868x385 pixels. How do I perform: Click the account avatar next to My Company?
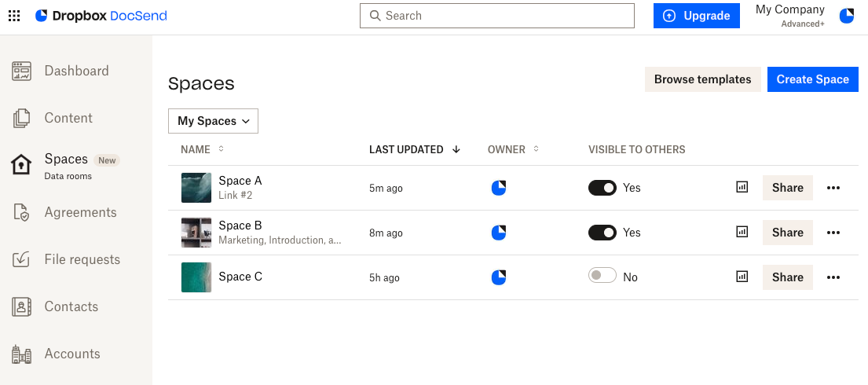(847, 16)
